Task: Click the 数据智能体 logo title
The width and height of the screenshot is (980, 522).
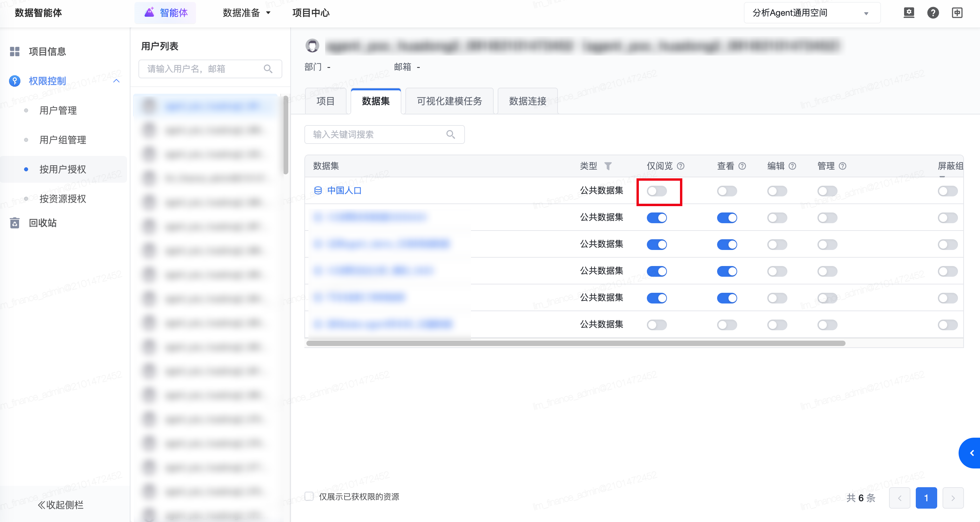Action: coord(38,13)
